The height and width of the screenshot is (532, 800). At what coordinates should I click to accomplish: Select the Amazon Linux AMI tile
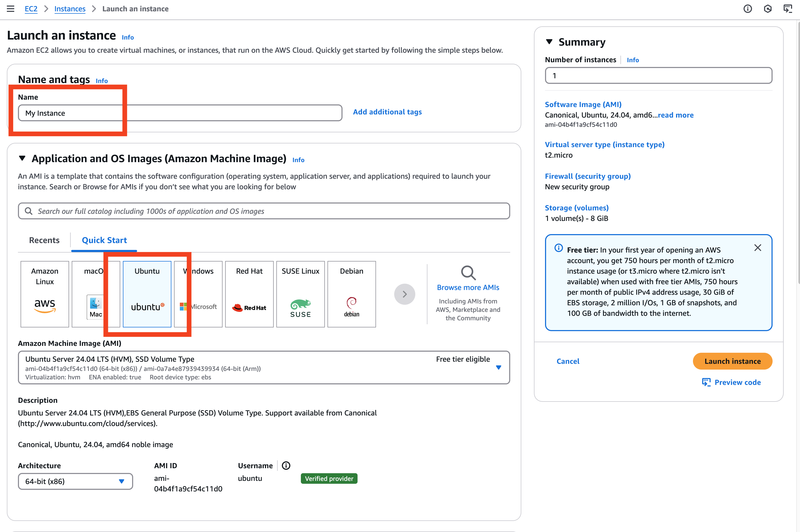(45, 294)
